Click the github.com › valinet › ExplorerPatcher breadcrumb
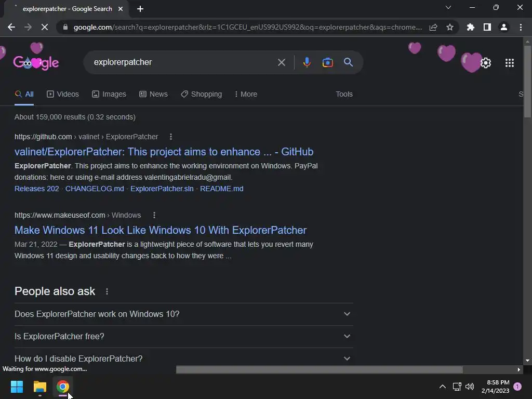532x399 pixels. click(x=86, y=137)
